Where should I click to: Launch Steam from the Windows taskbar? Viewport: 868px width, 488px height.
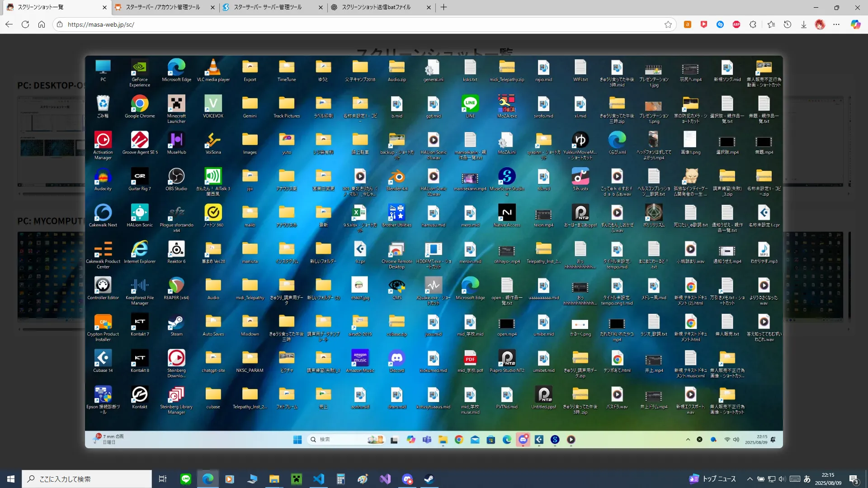click(x=429, y=479)
